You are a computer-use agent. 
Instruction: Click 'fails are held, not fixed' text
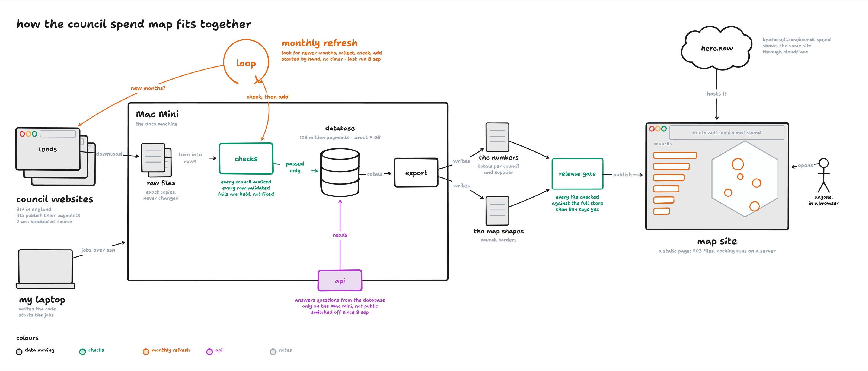coord(246,194)
